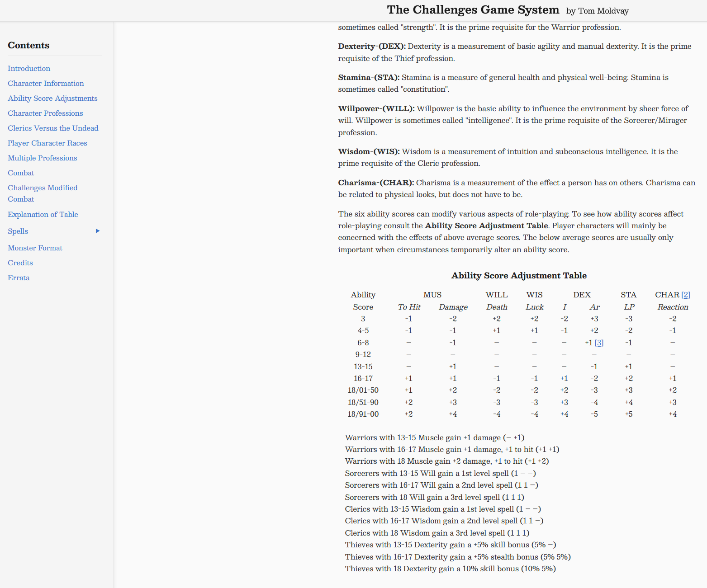Click the author name Tom Moldvay
Viewport: 707px width, 588px height.
[x=603, y=11]
